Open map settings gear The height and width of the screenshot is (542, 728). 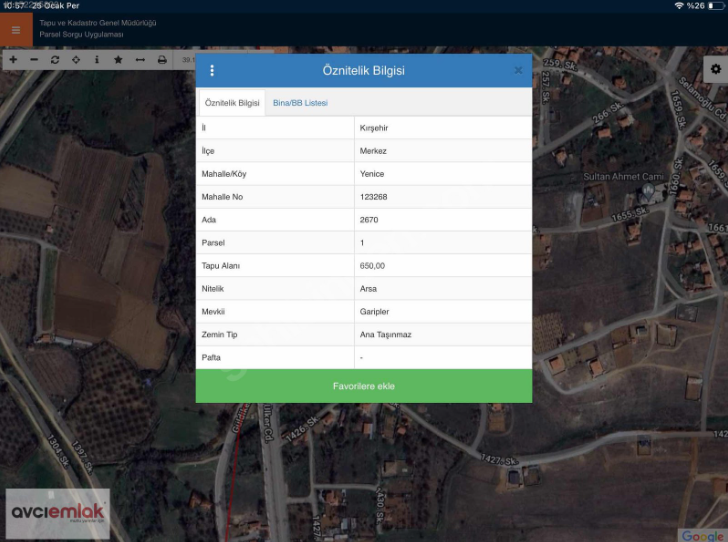(715, 69)
